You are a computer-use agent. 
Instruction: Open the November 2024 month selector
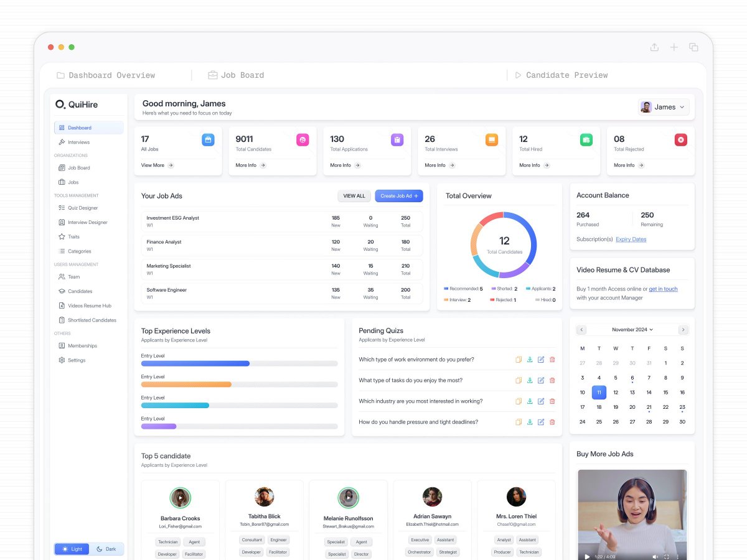coord(632,329)
